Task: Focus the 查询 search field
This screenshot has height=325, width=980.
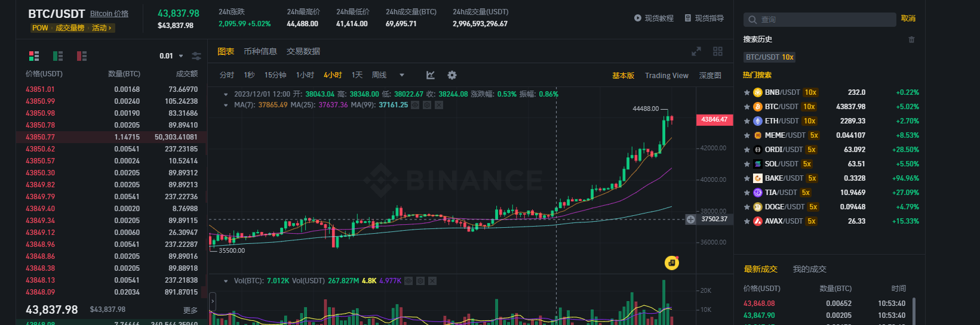Action: pos(819,20)
